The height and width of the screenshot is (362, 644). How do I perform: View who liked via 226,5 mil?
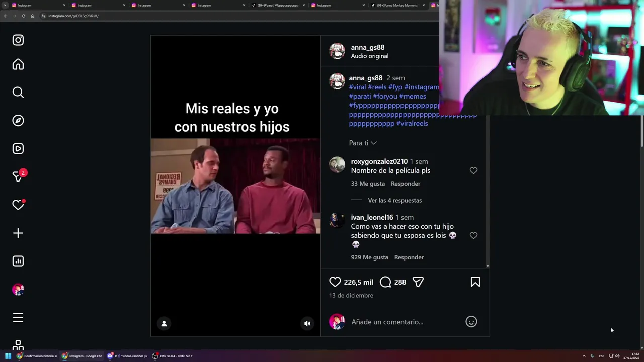coord(359,282)
